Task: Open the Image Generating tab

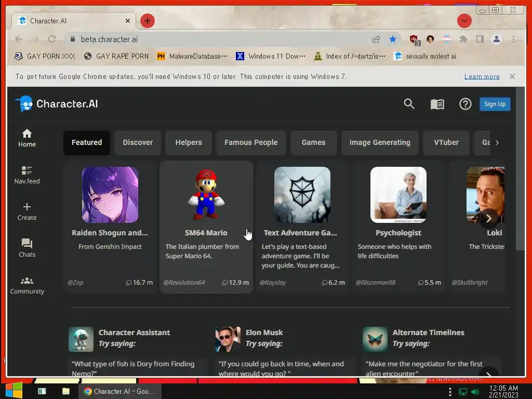Action: 380,142
